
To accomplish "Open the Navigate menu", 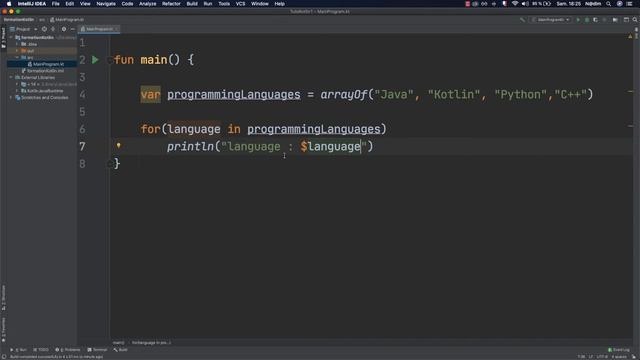I will 106,4.
